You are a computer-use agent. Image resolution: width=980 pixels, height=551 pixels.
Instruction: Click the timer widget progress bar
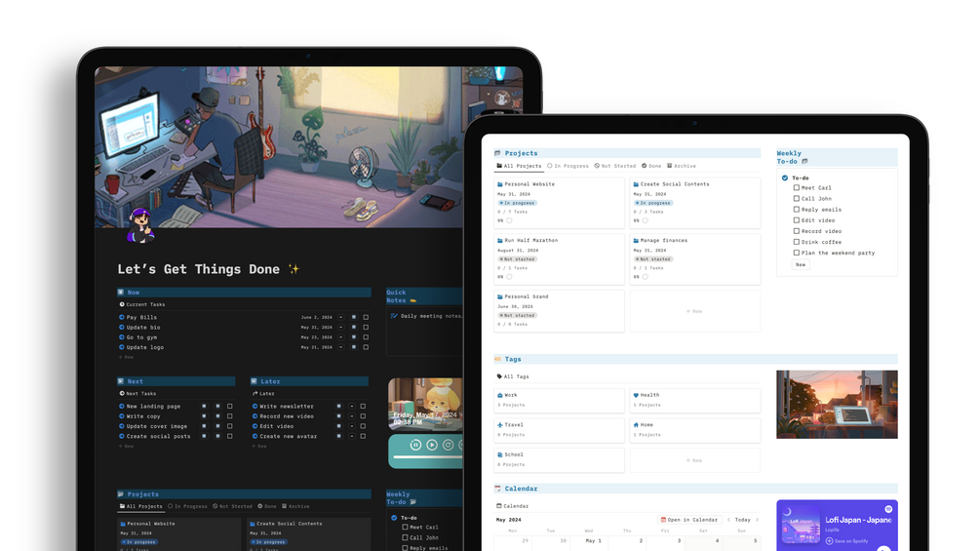(427, 457)
